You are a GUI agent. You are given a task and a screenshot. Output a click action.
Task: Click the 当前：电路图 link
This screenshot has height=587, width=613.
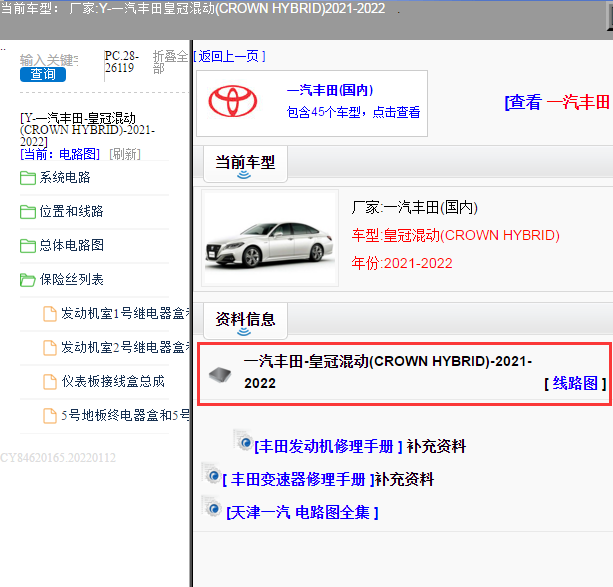pos(60,154)
